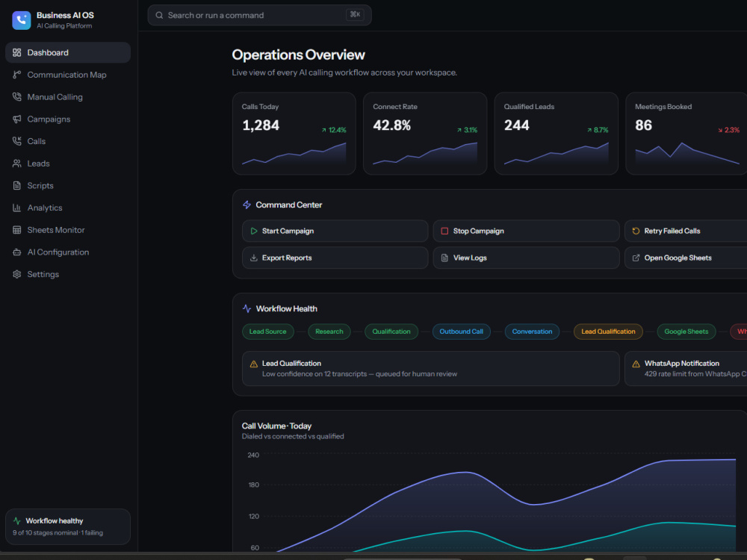The image size is (747, 560).
Task: Select the green Qualification stage pill
Action: (391, 332)
